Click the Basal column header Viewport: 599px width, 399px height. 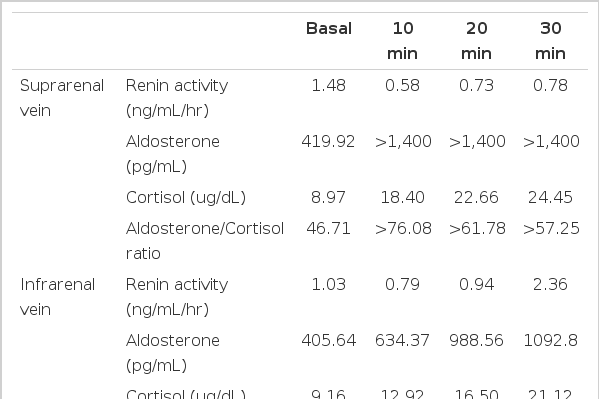pos(329,29)
